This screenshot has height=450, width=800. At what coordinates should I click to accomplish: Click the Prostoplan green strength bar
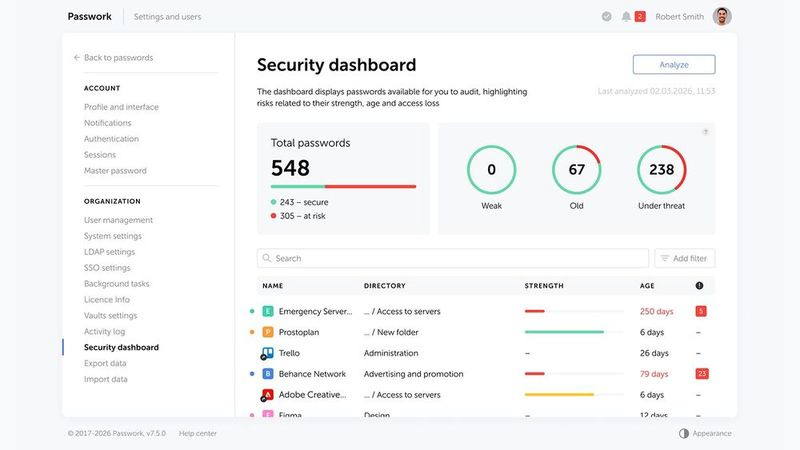(564, 332)
